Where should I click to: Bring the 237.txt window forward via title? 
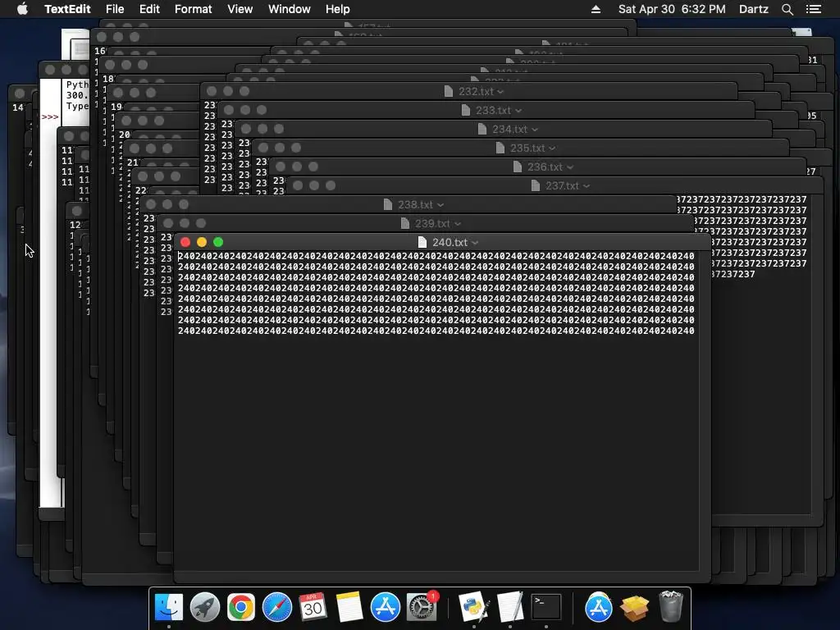[562, 186]
